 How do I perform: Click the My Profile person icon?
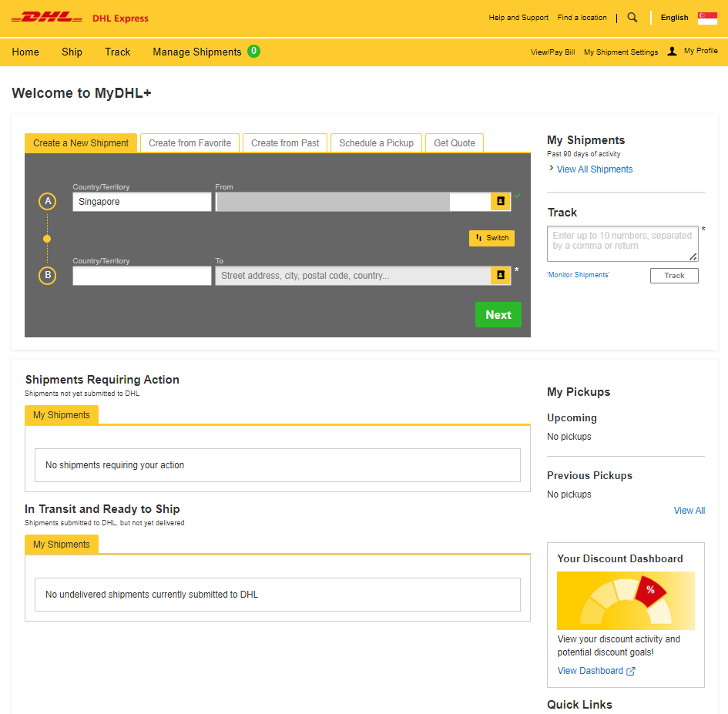click(672, 51)
